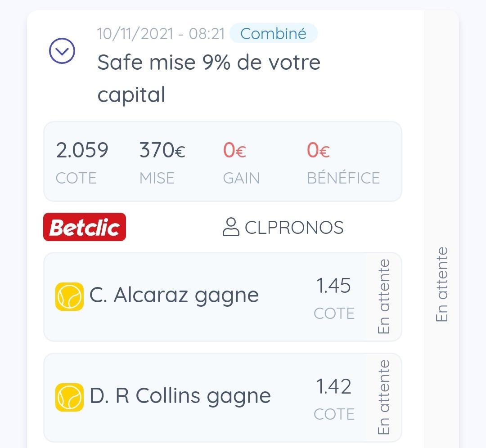Select the C. Alcaraz gagne selection
Image resolution: width=486 pixels, height=448 pixels.
pyautogui.click(x=174, y=296)
